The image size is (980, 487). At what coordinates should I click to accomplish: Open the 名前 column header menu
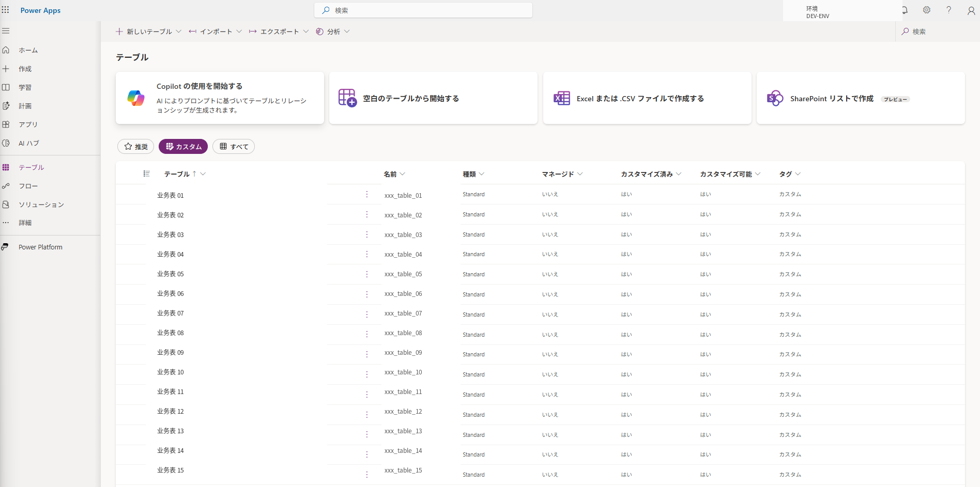pyautogui.click(x=403, y=174)
